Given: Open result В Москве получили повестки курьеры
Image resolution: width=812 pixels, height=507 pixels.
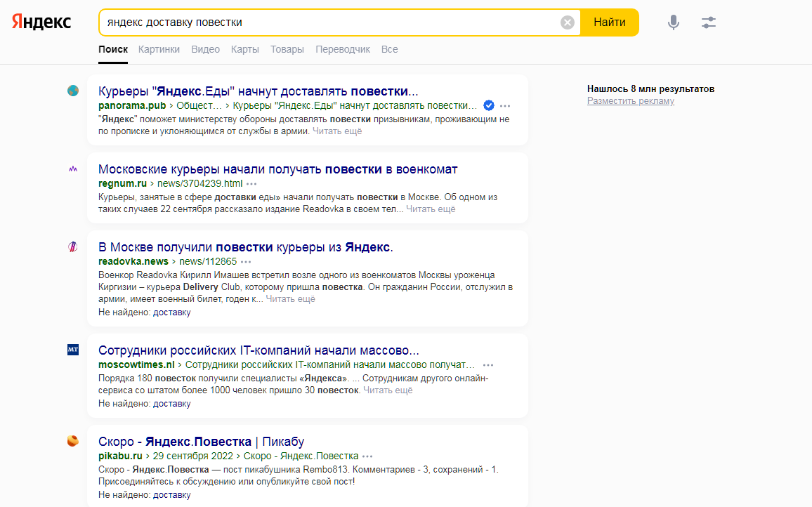Looking at the screenshot, I should point(245,247).
